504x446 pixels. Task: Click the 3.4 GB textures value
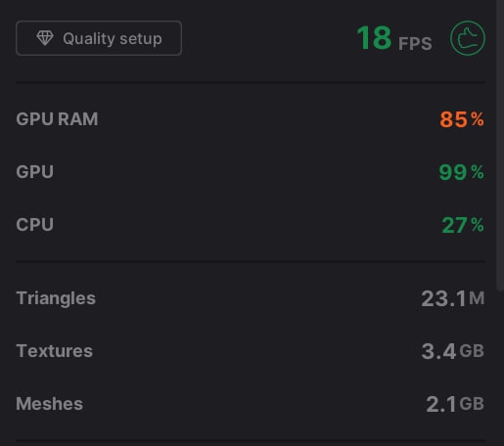[x=453, y=351]
